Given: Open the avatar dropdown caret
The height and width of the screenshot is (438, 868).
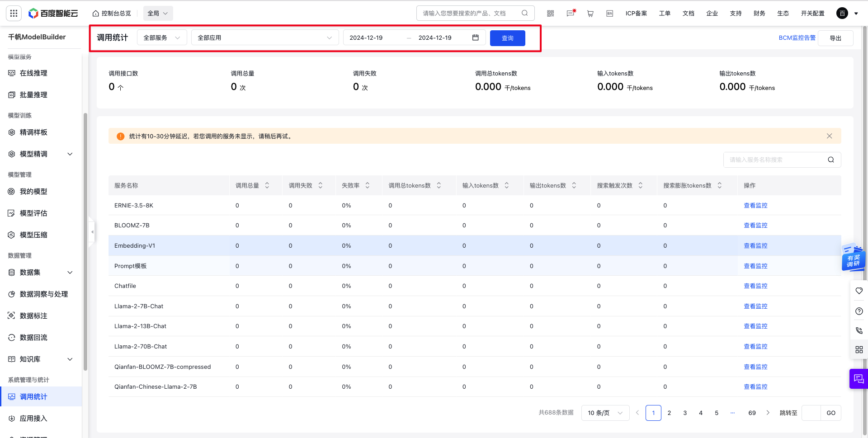Looking at the screenshot, I should coord(856,14).
